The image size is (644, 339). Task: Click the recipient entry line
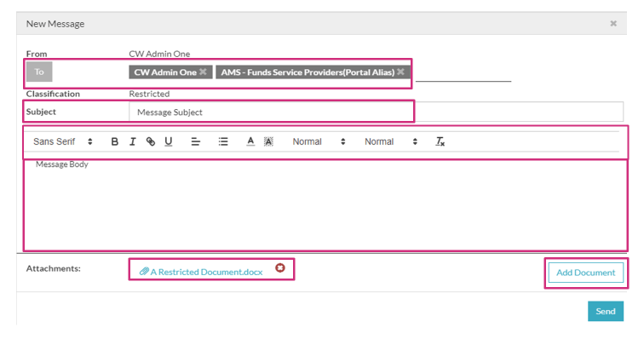463,75
